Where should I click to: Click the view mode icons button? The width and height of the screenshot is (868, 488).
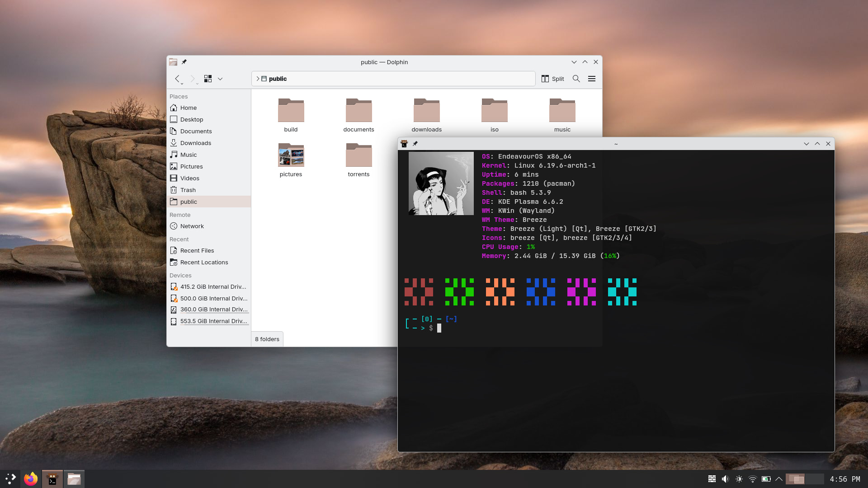coord(208,79)
